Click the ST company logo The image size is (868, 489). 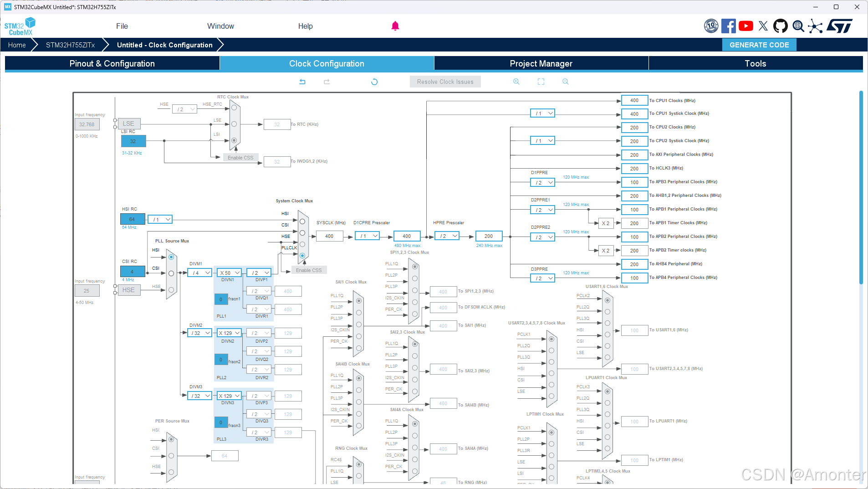point(840,26)
